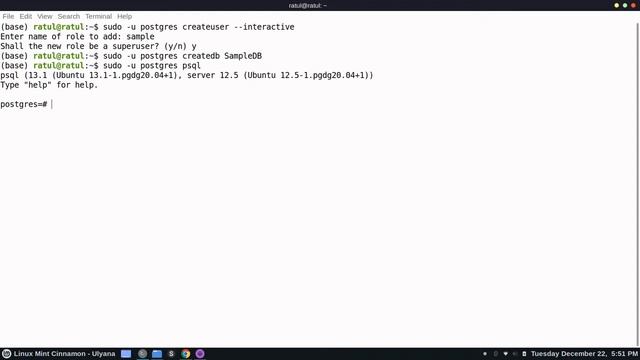Image resolution: width=640 pixels, height=360 pixels.
Task: Click the show desktop taskbar icon
Action: click(126, 354)
